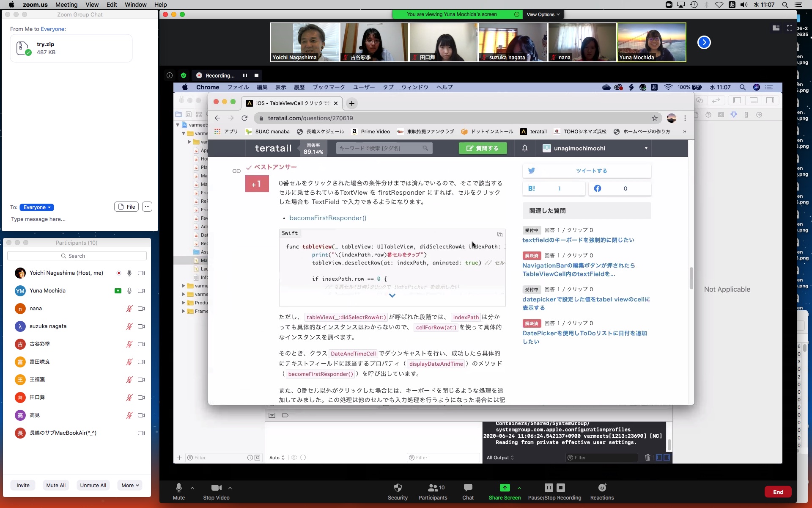Expand the More menu in Participants panel
Screen dimensions: 812x508
(x=130, y=485)
